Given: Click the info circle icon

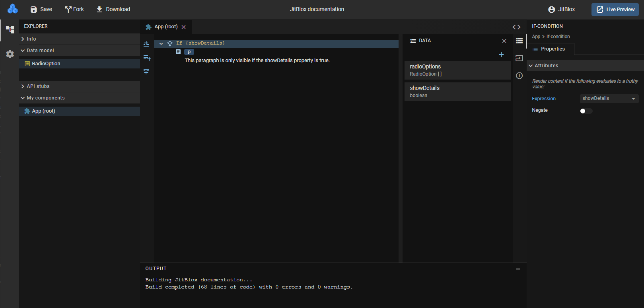Looking at the screenshot, I should pyautogui.click(x=519, y=76).
